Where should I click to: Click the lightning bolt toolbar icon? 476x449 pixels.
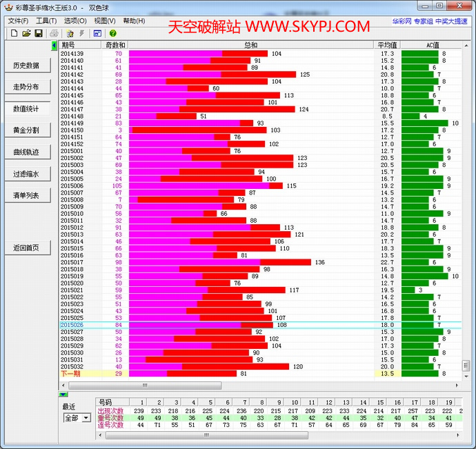(x=82, y=33)
